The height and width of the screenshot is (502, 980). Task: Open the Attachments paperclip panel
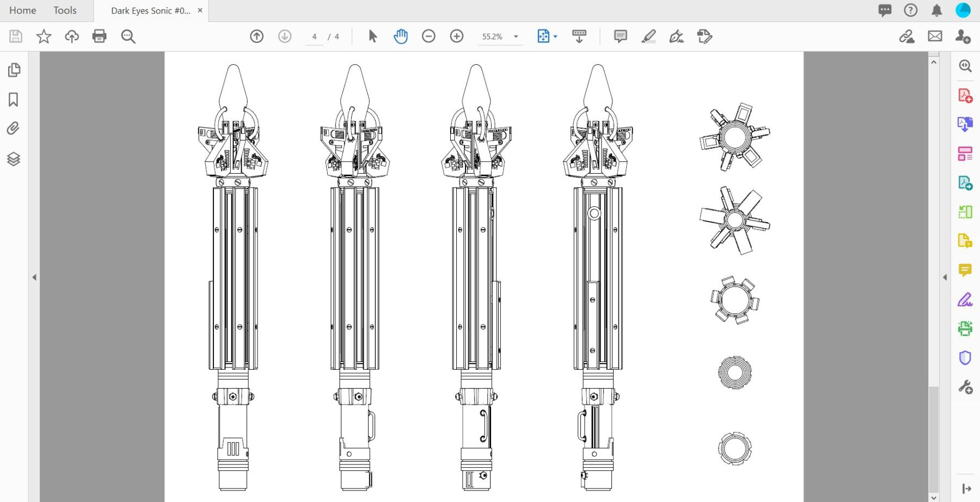click(x=14, y=128)
